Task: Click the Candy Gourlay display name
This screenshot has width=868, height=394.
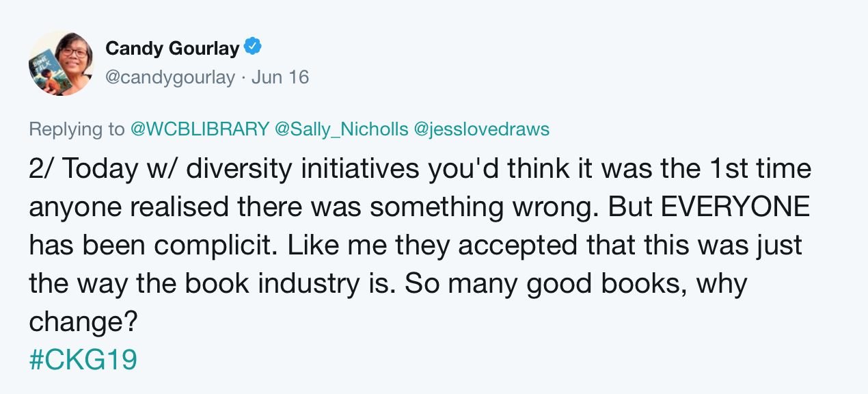Action: coord(172,49)
